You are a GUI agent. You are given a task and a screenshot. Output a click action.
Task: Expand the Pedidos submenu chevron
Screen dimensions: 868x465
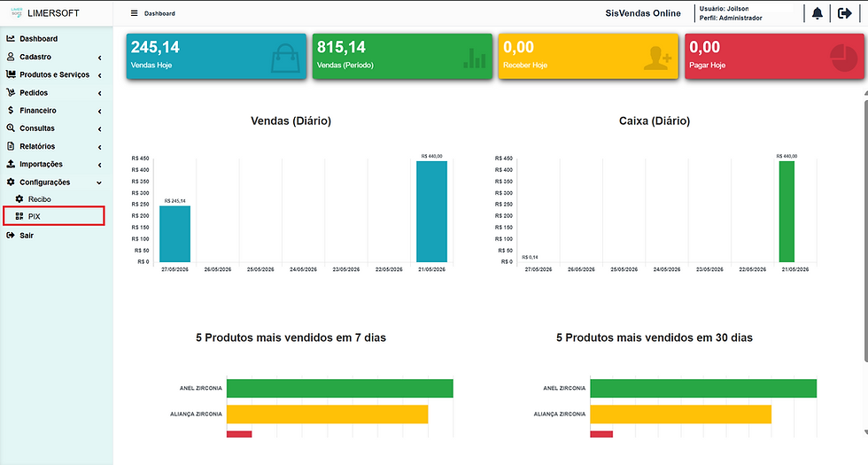coord(99,94)
